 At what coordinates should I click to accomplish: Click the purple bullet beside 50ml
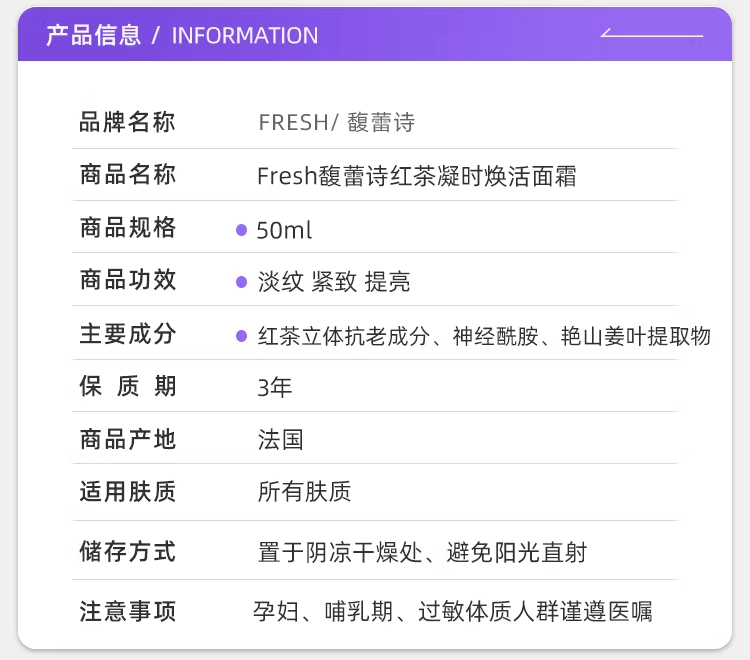241,230
